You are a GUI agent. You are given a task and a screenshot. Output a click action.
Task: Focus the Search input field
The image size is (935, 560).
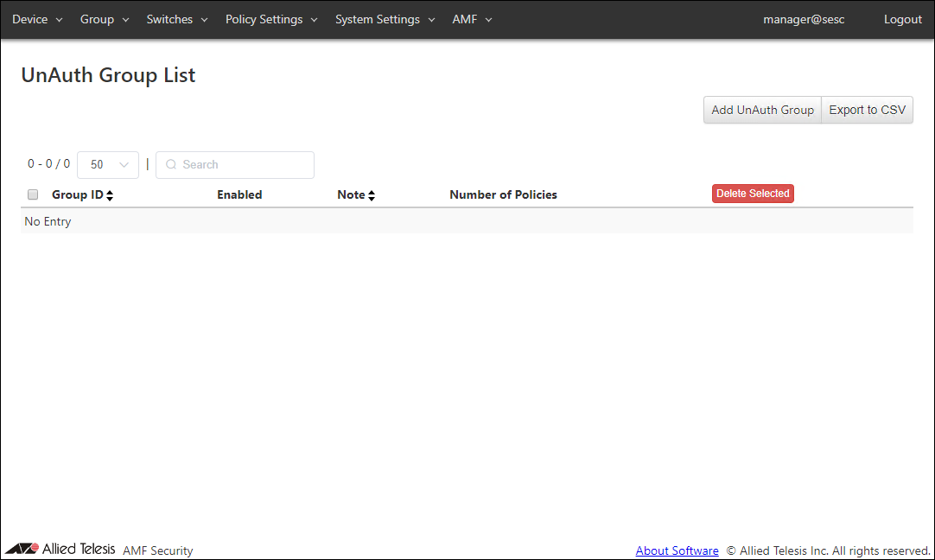[244, 165]
